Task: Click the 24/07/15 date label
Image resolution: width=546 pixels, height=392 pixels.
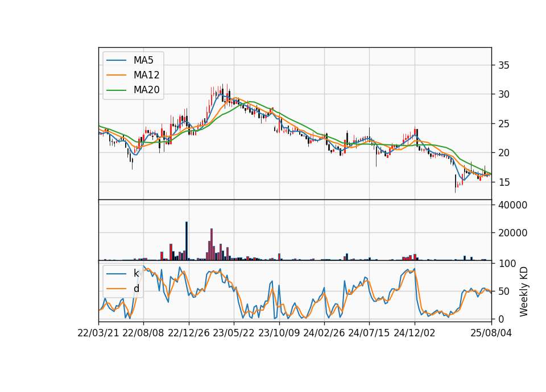Action: [369, 333]
